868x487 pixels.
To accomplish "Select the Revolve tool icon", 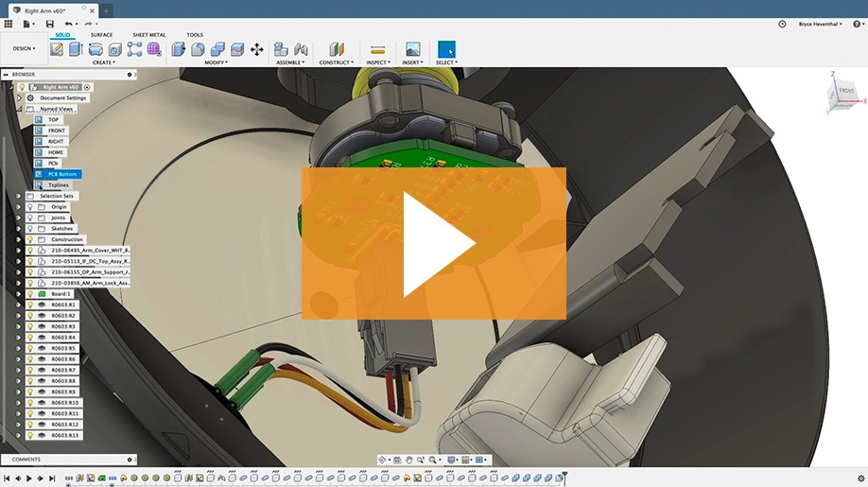I will tap(95, 49).
